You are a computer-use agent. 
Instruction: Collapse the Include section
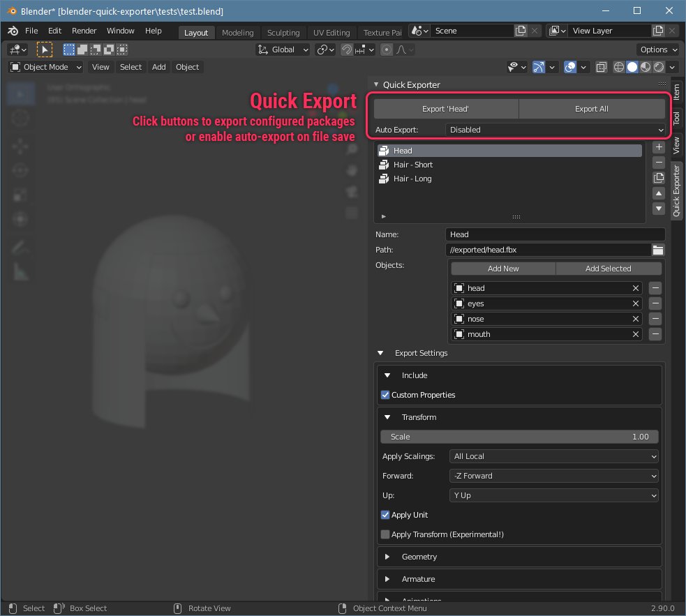387,375
